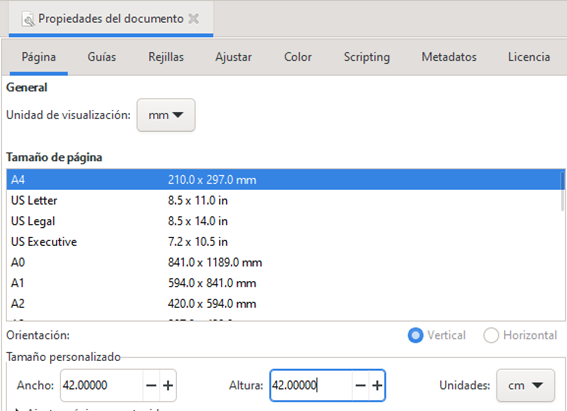This screenshot has width=567, height=411.
Task: Decrease the Ancho value with minus
Action: click(151, 385)
